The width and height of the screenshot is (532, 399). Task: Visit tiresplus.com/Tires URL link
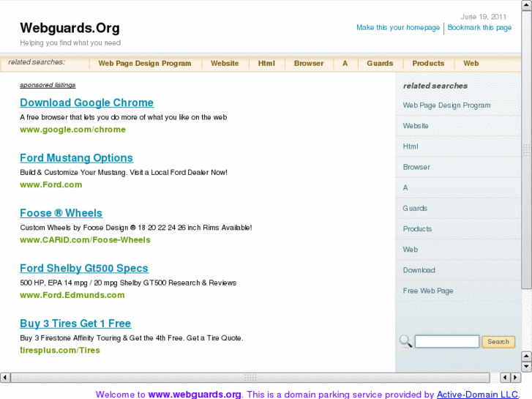60,351
